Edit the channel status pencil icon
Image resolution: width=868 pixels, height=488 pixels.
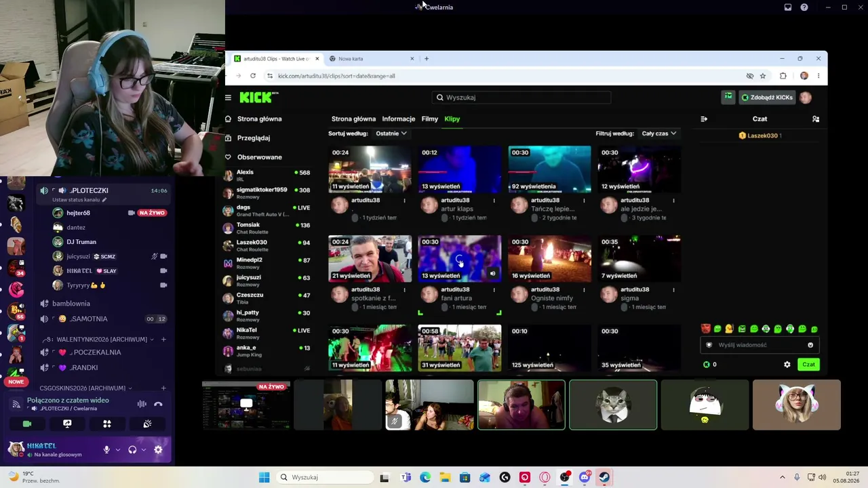coord(104,200)
